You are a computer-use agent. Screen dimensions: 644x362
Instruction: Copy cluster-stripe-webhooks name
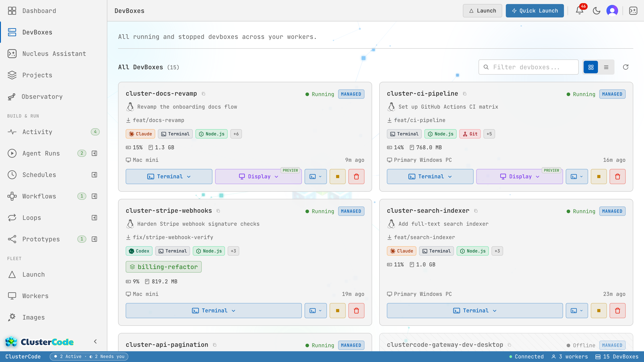click(218, 211)
